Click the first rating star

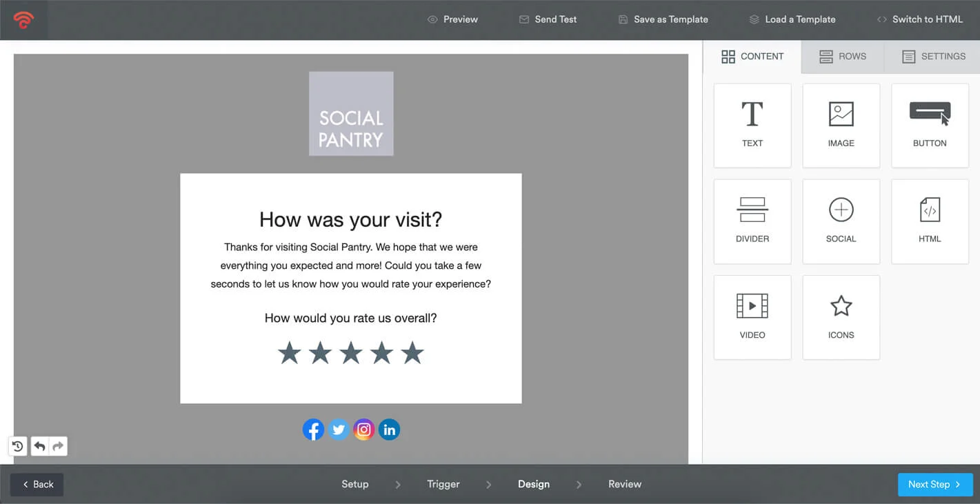tap(290, 353)
